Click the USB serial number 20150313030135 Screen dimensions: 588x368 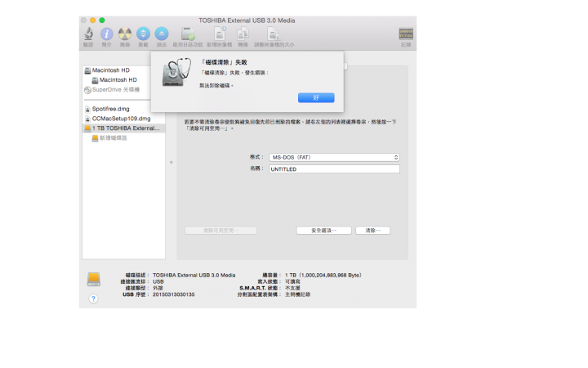tap(174, 294)
